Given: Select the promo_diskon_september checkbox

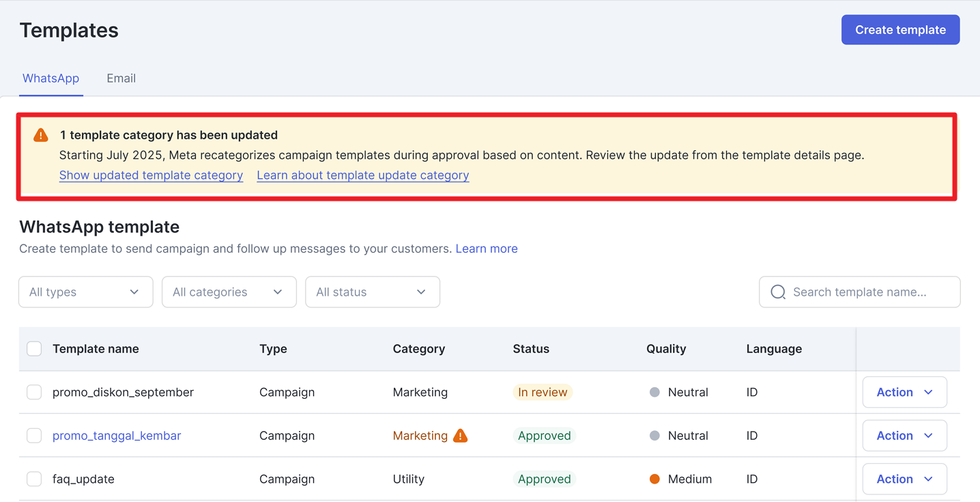Looking at the screenshot, I should point(34,393).
